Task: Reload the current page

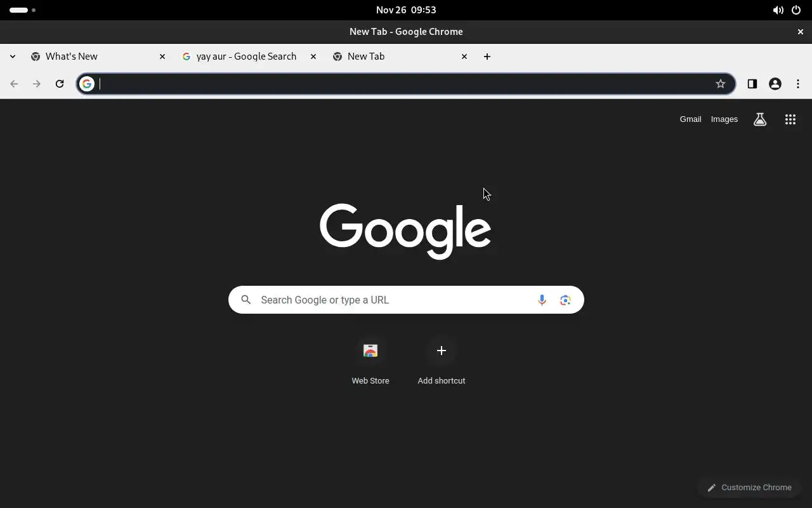Action: coord(60,84)
